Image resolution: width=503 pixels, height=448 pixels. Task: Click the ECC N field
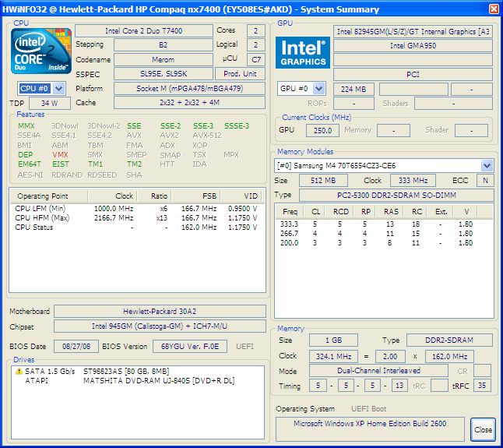(x=485, y=180)
